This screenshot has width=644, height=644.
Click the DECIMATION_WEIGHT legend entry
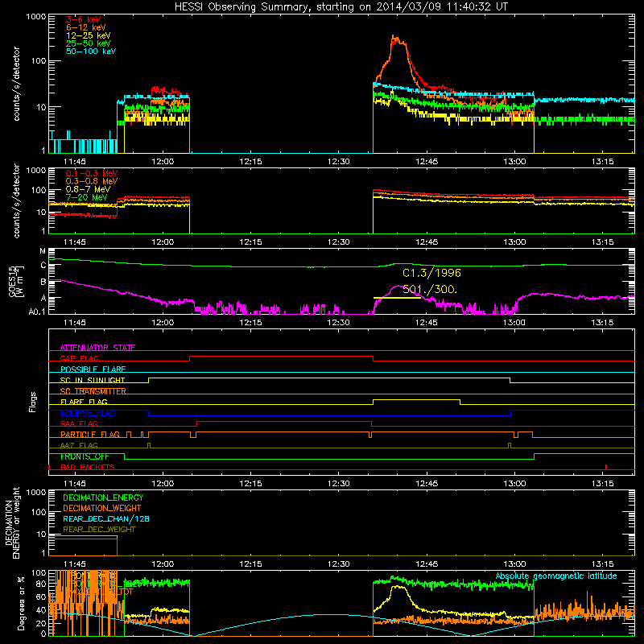click(102, 508)
